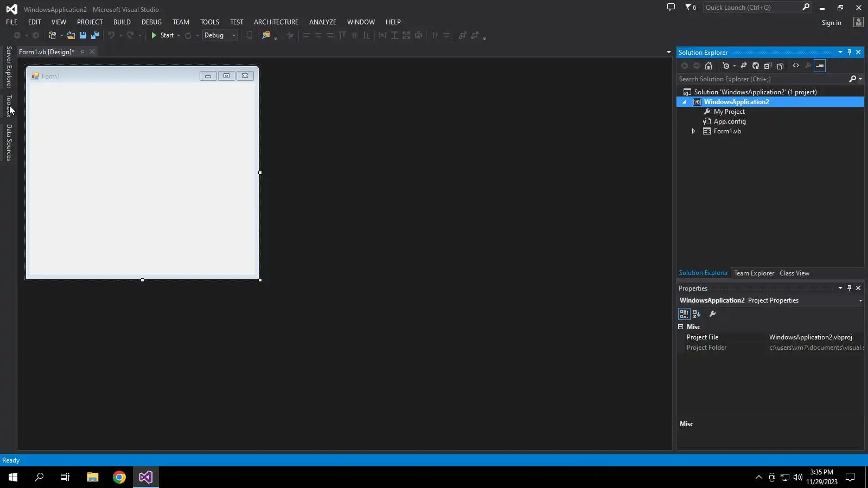This screenshot has height=488, width=868.
Task: Open the feedback speech bubble icon
Action: tap(671, 7)
